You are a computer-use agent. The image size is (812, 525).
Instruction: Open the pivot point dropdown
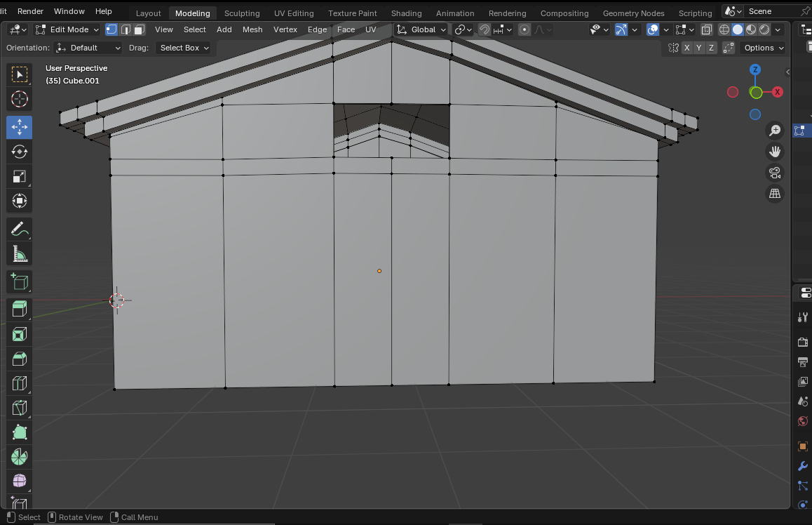pyautogui.click(x=463, y=29)
